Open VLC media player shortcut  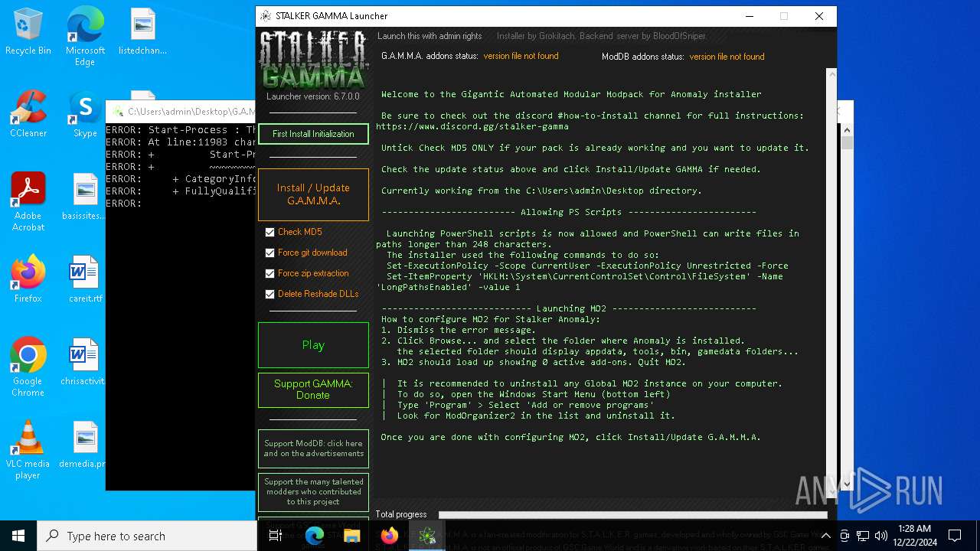tap(28, 450)
